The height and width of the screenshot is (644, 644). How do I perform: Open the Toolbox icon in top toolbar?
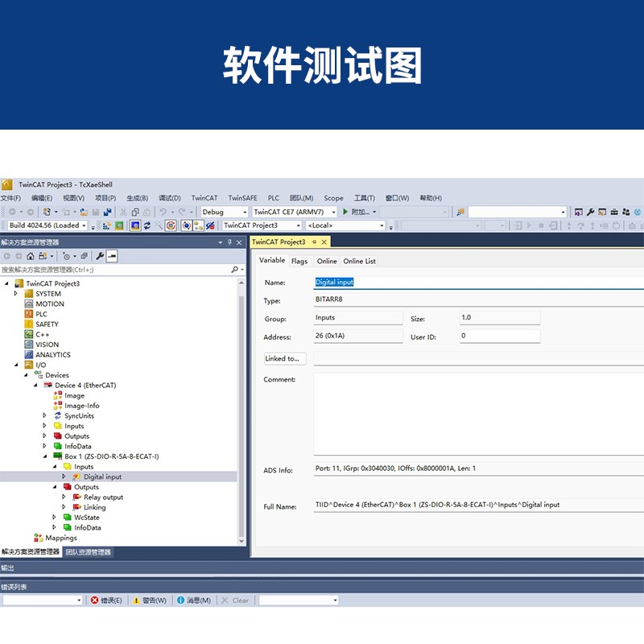pyautogui.click(x=614, y=212)
